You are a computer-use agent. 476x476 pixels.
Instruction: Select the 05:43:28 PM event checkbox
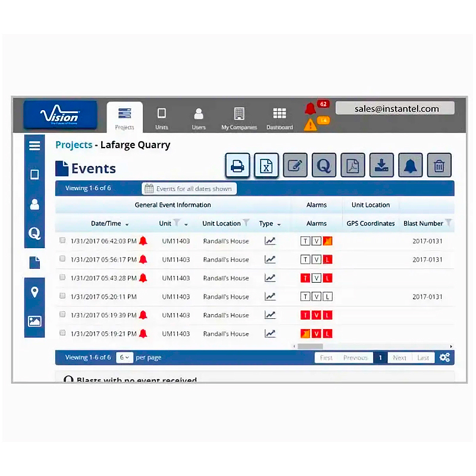(x=62, y=277)
